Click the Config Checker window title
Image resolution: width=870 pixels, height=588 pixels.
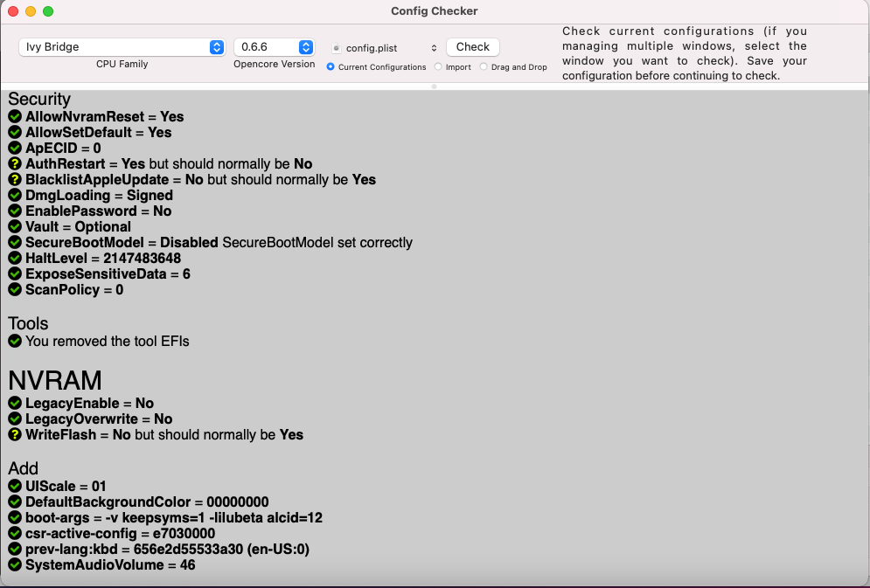click(435, 11)
